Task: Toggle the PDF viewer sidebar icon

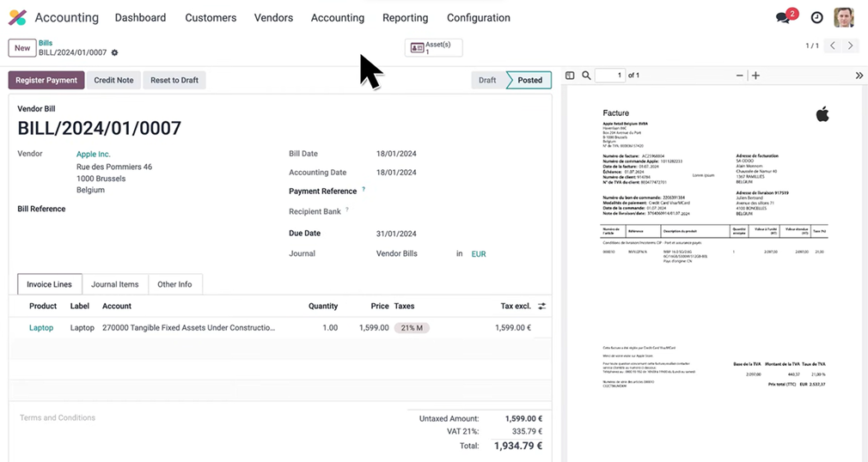Action: [570, 76]
